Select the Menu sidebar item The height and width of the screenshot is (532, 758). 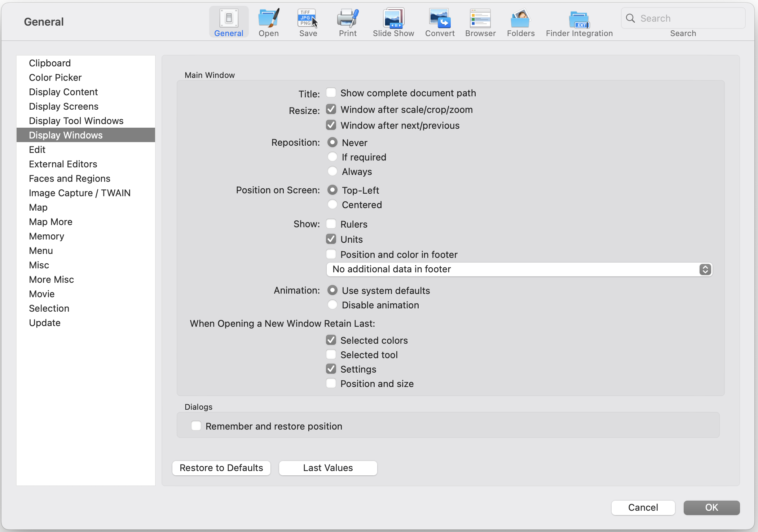click(86, 251)
